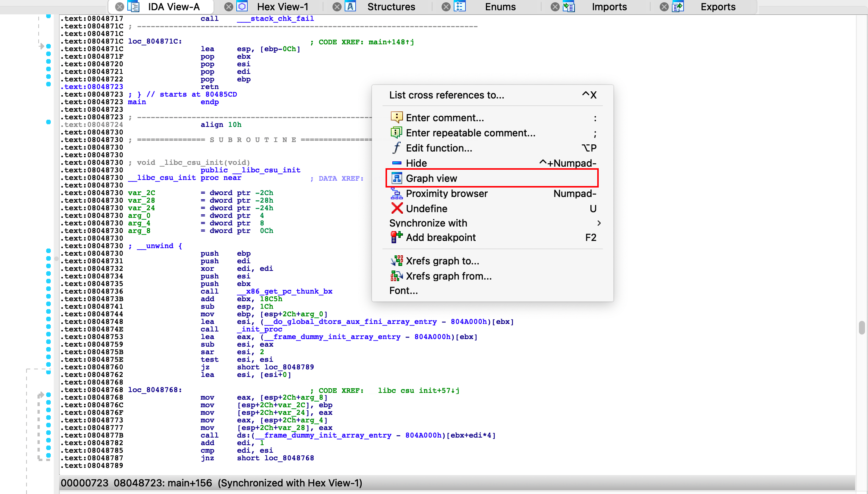Open the Enums tab
This screenshot has height=494, width=868.
pyautogui.click(x=500, y=7)
